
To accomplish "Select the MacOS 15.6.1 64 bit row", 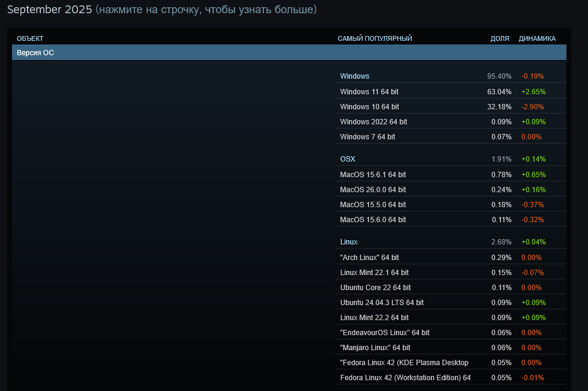I will (x=451, y=175).
